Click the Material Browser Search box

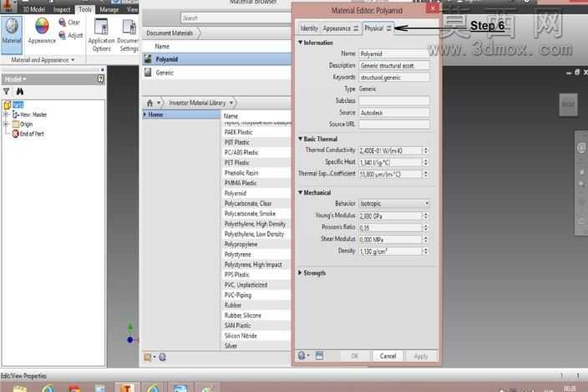(236, 18)
